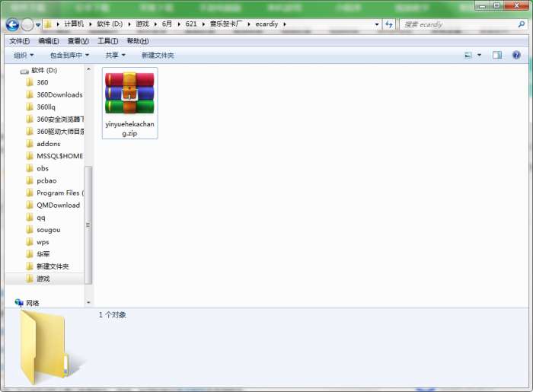Screen dimensions: 533x392
Task: Select the qq folder in tree
Action: click(x=41, y=218)
